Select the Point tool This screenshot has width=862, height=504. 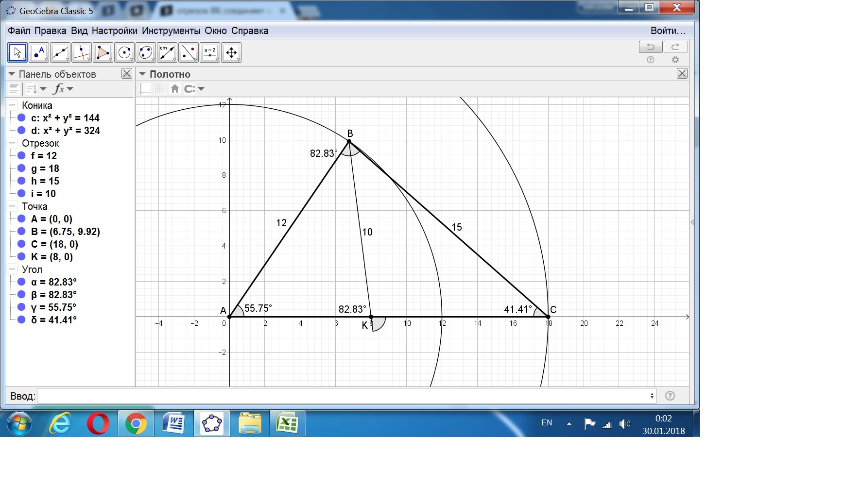tap(39, 52)
